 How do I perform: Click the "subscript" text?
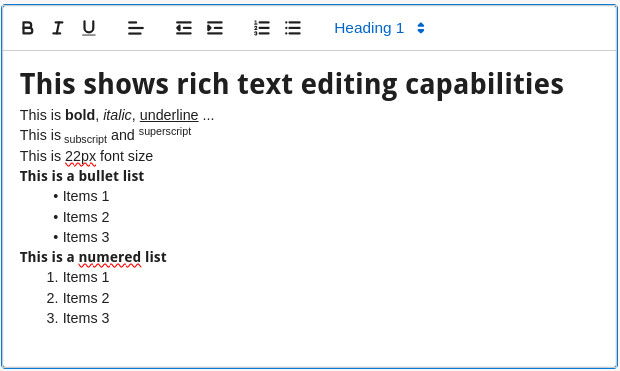tap(85, 139)
